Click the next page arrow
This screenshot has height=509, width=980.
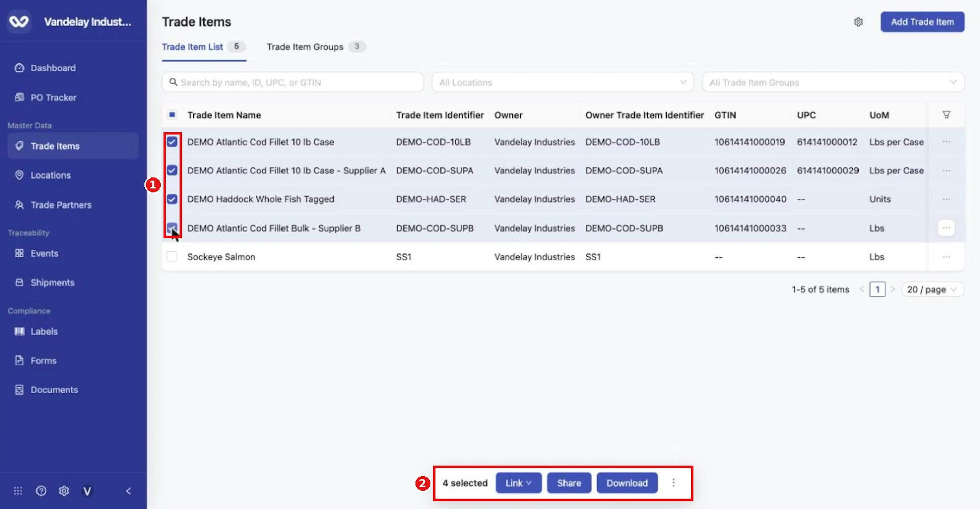tap(892, 290)
